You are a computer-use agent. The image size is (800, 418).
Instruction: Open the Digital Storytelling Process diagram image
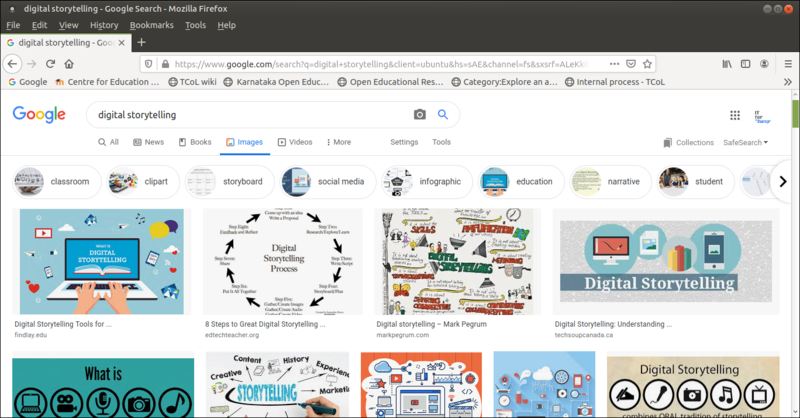[283, 261]
